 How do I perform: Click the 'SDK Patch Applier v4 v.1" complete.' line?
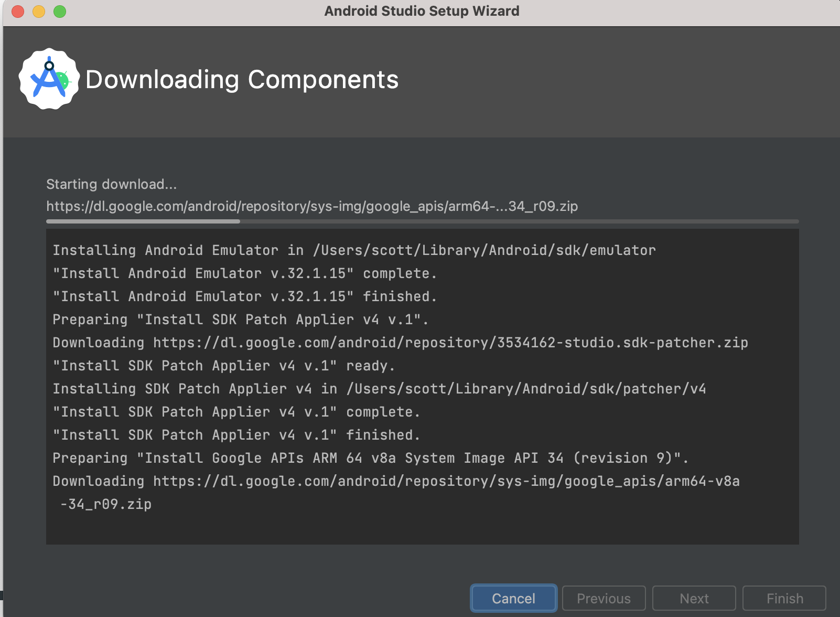tap(236, 412)
